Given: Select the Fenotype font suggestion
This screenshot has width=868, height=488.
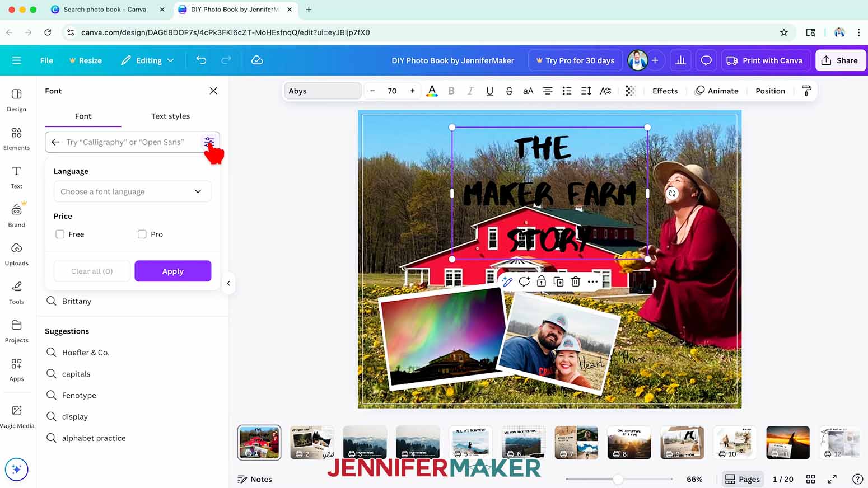Looking at the screenshot, I should [132, 395].
